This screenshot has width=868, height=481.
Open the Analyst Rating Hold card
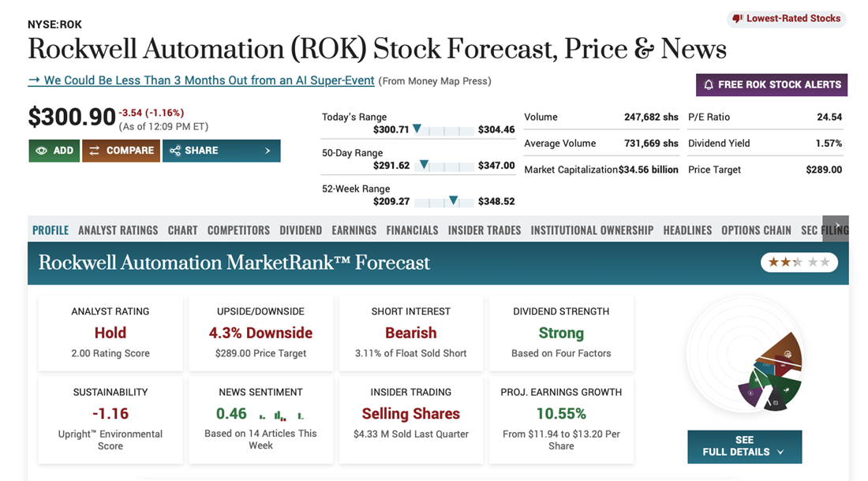click(x=110, y=333)
